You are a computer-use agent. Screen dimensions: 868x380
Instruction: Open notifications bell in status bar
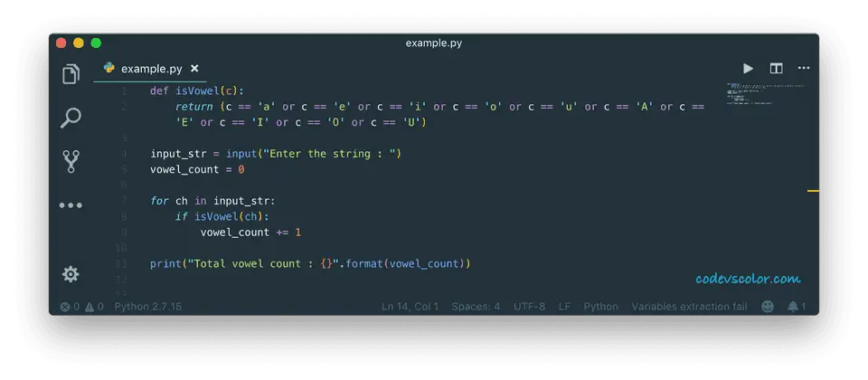pyautogui.click(x=797, y=307)
